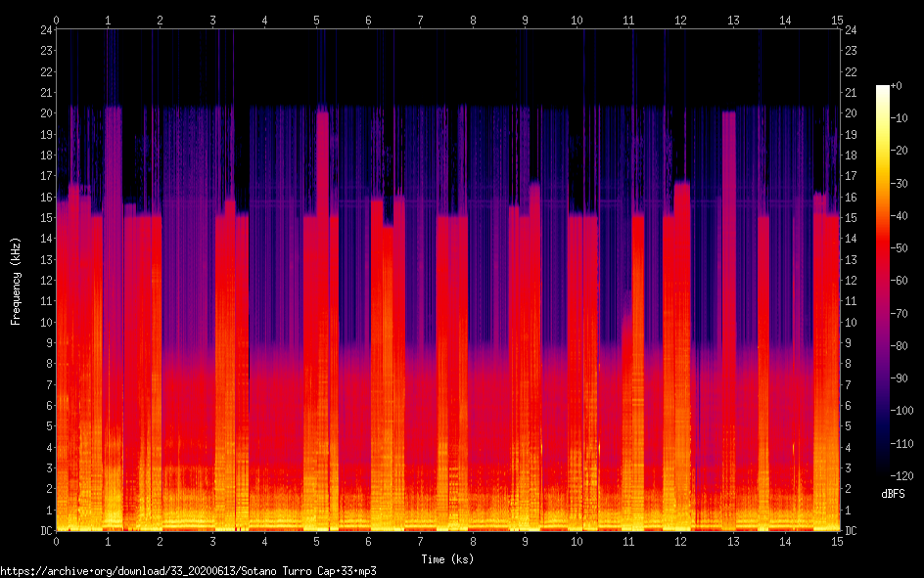This screenshot has height=578, width=924.
Task: Click the -50 value on the dBFS scale
Action: coord(900,248)
